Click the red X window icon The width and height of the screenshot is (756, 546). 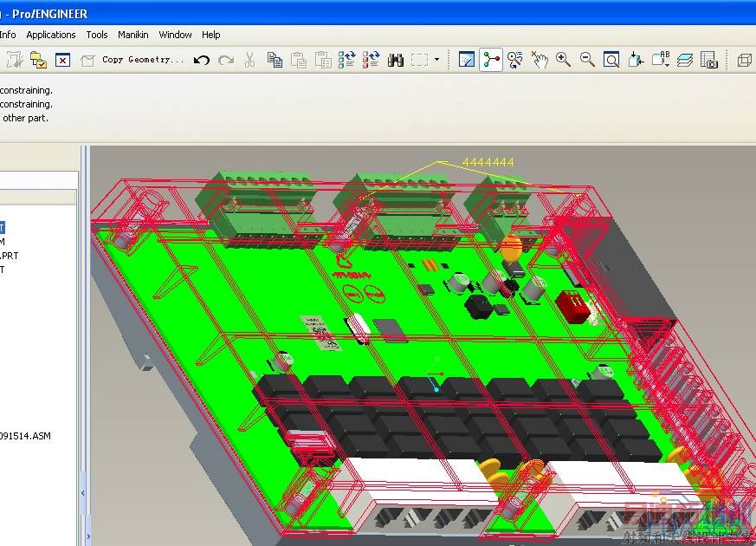[x=62, y=60]
